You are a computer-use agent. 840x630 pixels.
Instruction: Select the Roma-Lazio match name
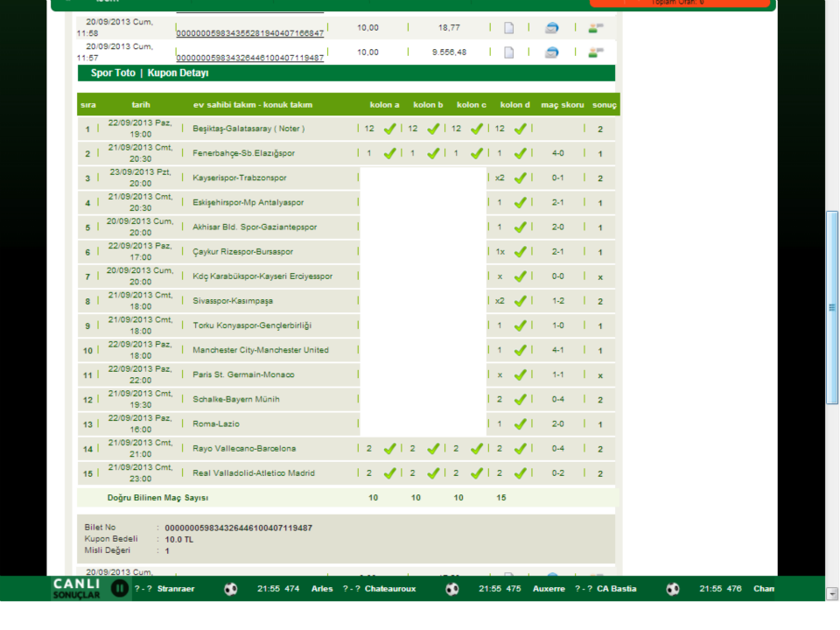pyautogui.click(x=216, y=424)
